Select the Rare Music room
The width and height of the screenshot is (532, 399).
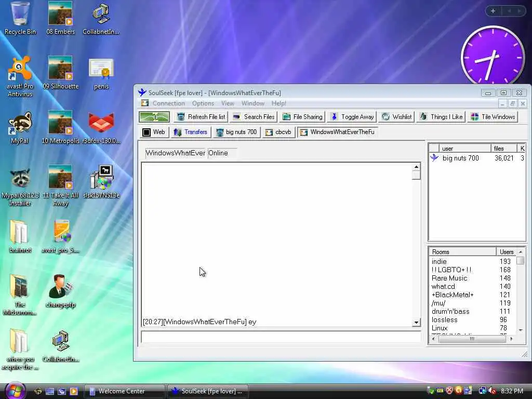click(472, 278)
